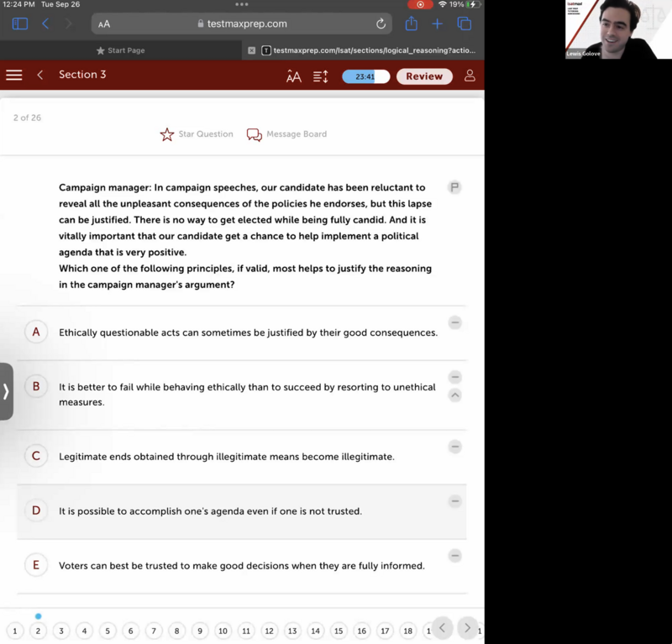Expand the left side panel arrow
Image resolution: width=672 pixels, height=644 pixels.
tap(6, 391)
